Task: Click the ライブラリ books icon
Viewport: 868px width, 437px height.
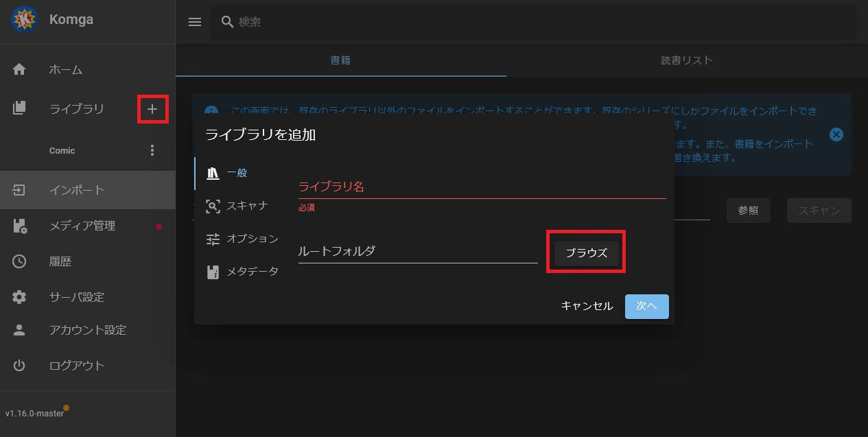Action: pyautogui.click(x=19, y=108)
